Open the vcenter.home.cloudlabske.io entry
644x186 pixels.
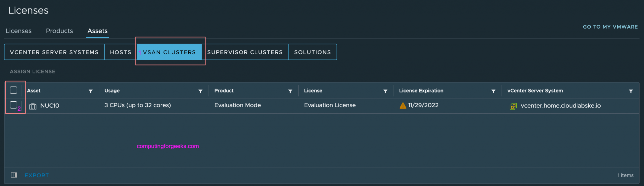(x=560, y=106)
